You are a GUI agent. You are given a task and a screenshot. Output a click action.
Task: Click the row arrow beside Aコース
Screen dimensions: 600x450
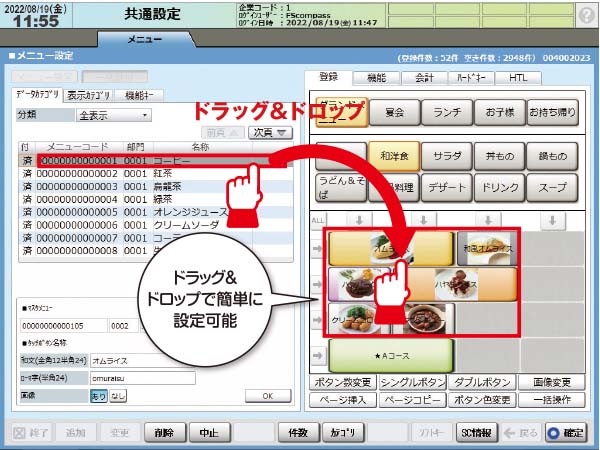[x=318, y=355]
